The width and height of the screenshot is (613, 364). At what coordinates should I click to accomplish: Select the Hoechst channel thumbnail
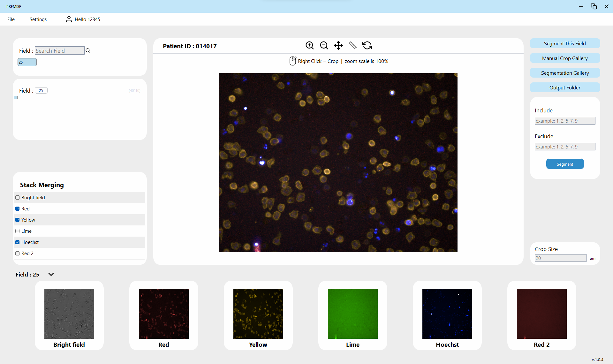(x=447, y=314)
